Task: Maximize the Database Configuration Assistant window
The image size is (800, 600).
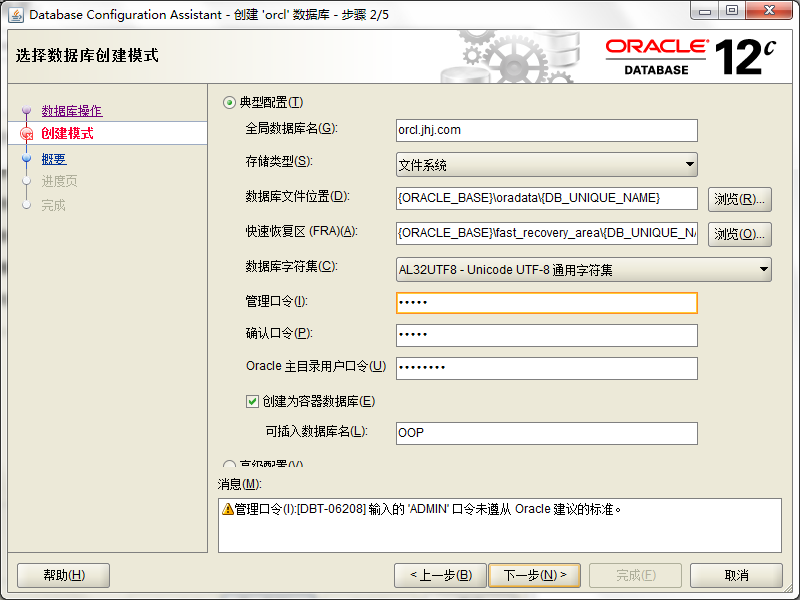Action: (x=732, y=11)
